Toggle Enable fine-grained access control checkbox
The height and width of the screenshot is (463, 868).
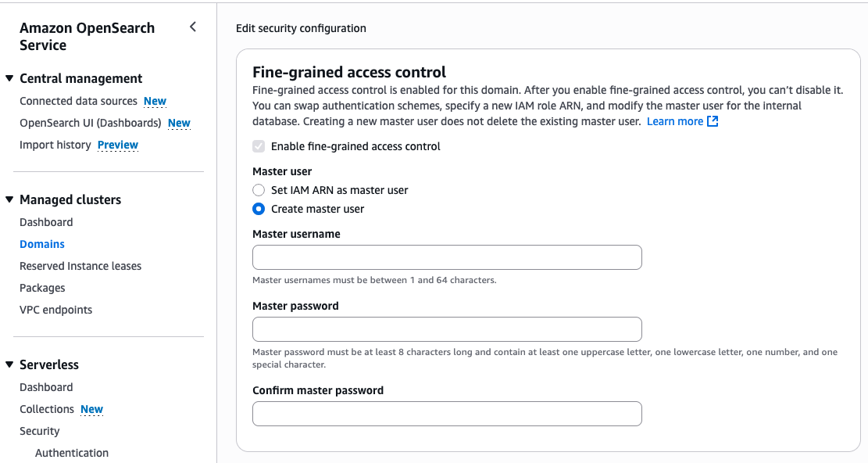pos(259,146)
